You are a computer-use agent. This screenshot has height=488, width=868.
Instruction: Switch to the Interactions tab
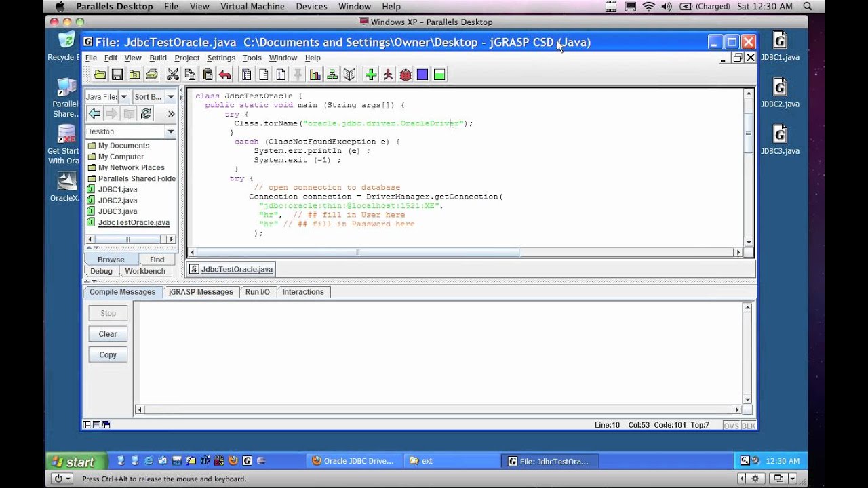point(303,292)
